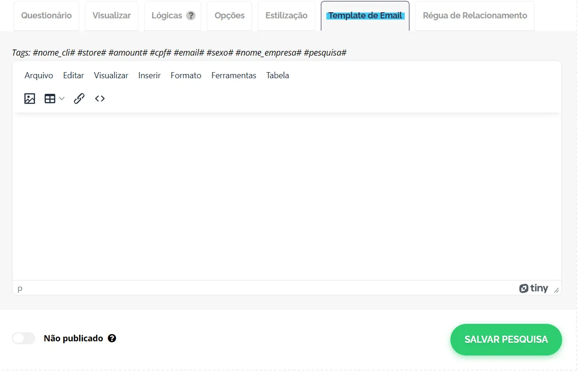The width and height of the screenshot is (588, 380).
Task: Open the Arquivo menu
Action: 39,75
